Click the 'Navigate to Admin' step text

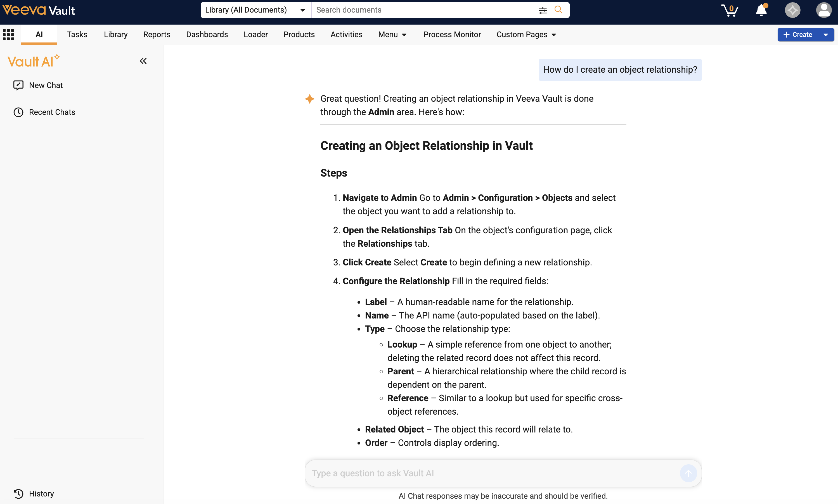379,198
